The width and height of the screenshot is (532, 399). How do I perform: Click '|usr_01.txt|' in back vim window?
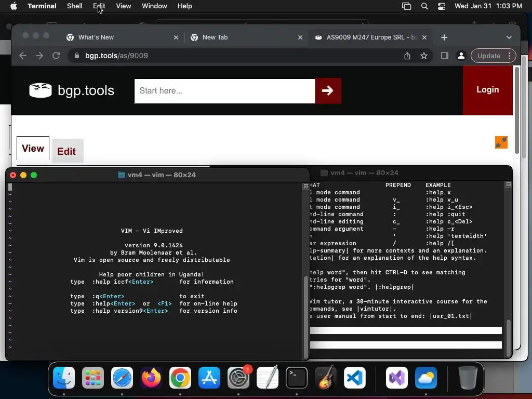point(450,316)
